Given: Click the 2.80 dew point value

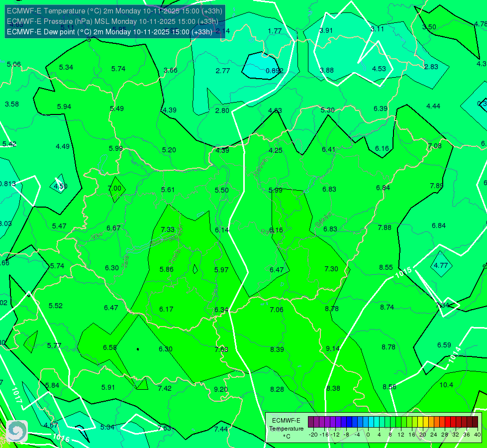Looking at the screenshot, I should (x=222, y=111).
